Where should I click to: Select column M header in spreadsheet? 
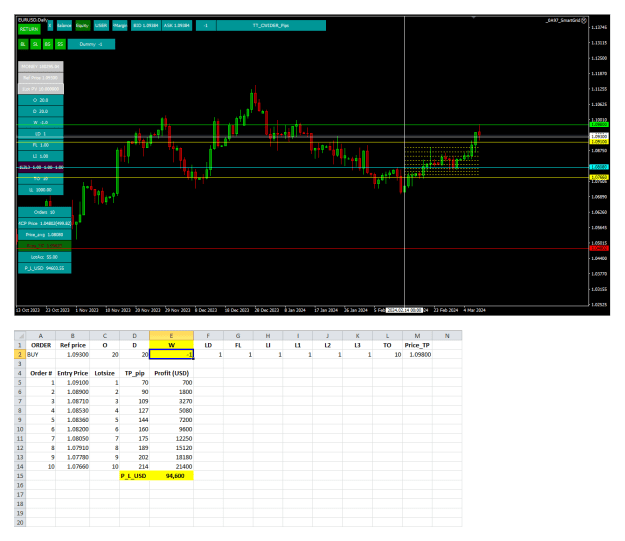[417, 336]
